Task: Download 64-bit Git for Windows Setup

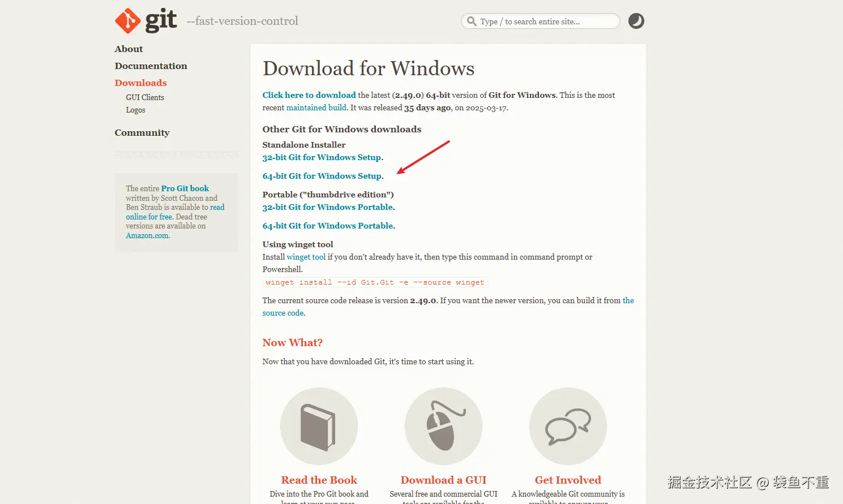Action: pos(322,176)
